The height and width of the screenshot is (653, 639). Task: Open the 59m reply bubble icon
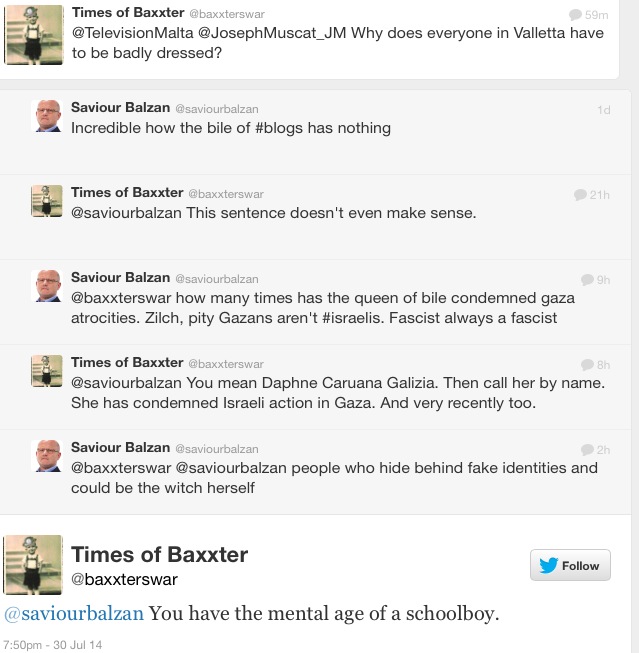coord(575,15)
